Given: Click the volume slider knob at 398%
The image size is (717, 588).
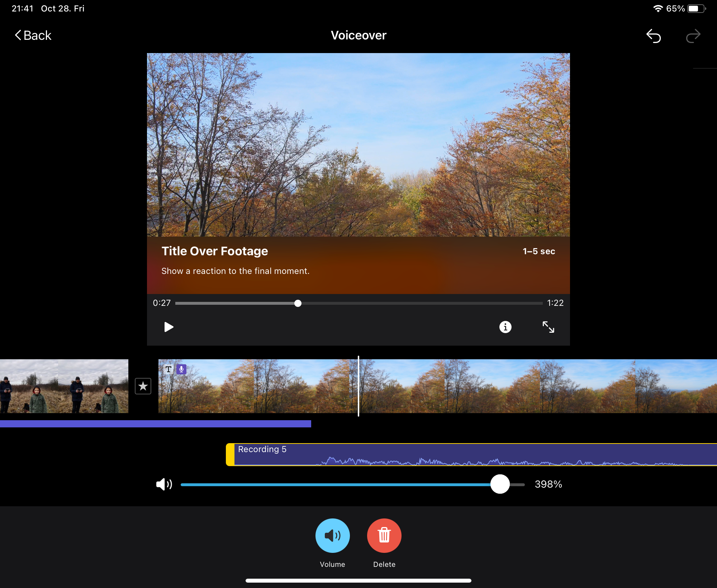Looking at the screenshot, I should click(500, 484).
